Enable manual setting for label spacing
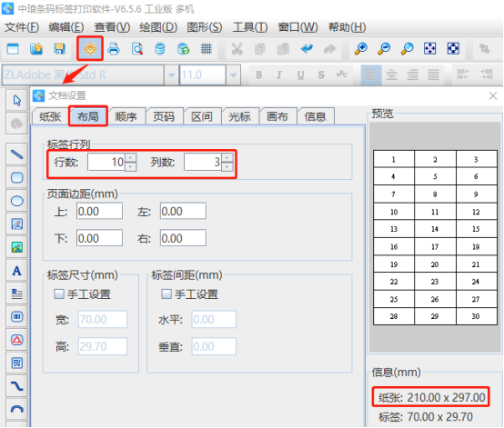 166,294
